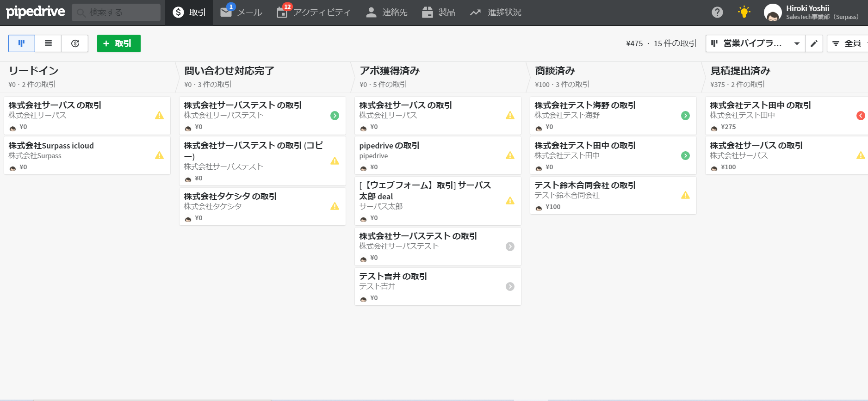Open the 連絡先 contacts tab

(386, 12)
